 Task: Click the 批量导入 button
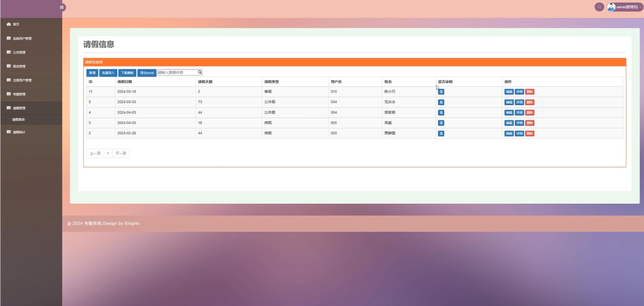(x=108, y=73)
